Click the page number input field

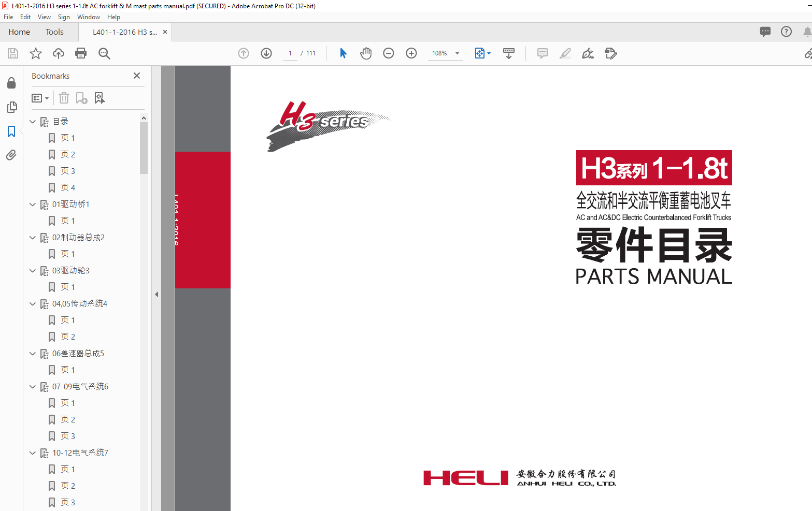tap(290, 53)
